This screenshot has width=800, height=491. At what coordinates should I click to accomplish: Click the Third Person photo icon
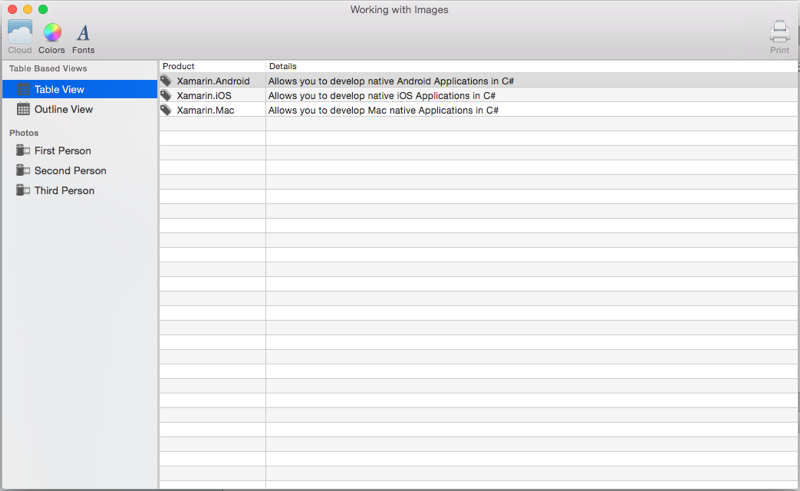point(24,191)
